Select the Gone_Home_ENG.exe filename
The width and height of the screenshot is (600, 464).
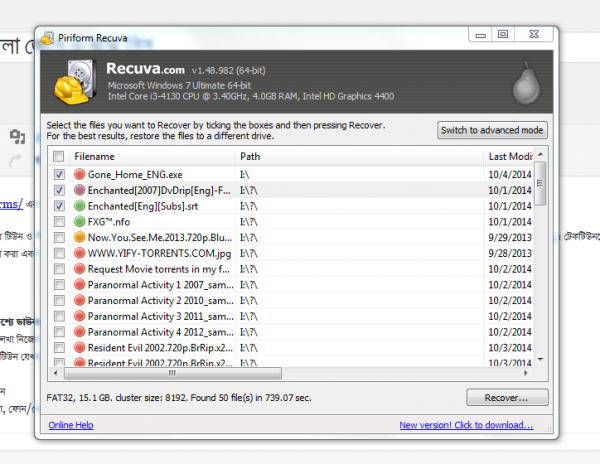pyautogui.click(x=135, y=174)
